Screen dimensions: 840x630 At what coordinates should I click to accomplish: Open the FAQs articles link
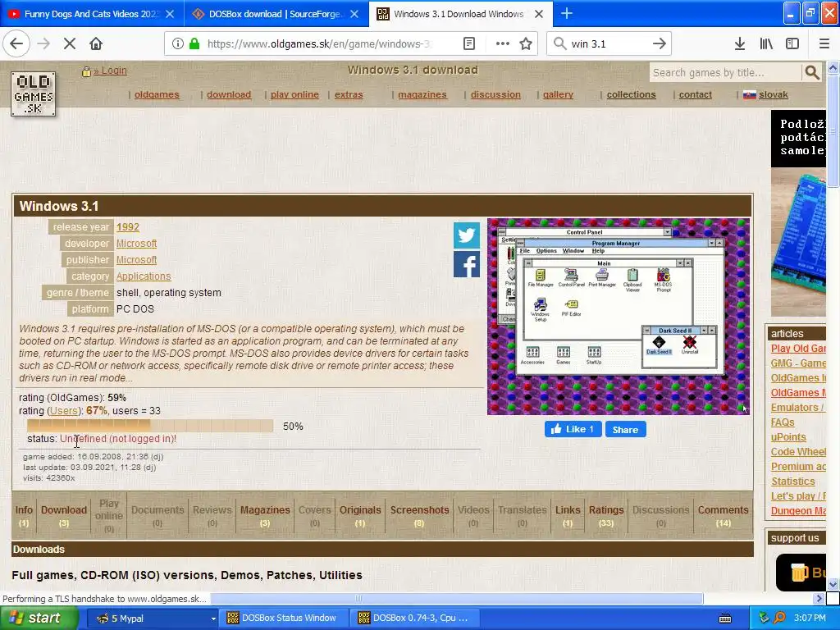point(782,422)
